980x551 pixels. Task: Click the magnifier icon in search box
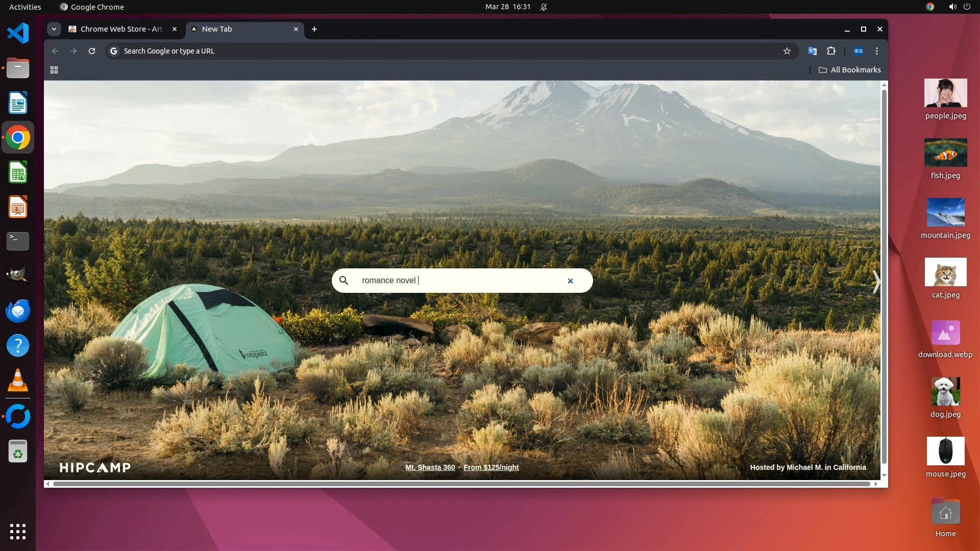click(344, 281)
